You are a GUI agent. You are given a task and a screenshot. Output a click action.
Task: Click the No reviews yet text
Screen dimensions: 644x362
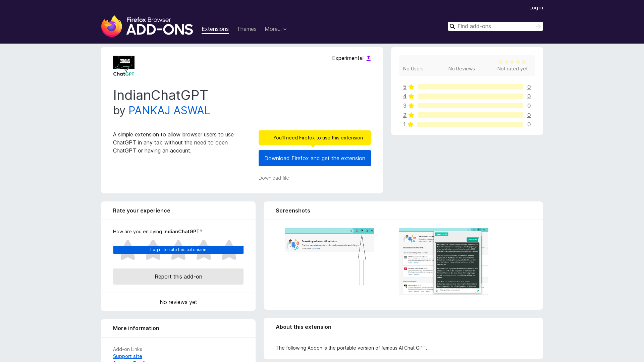pos(178,302)
